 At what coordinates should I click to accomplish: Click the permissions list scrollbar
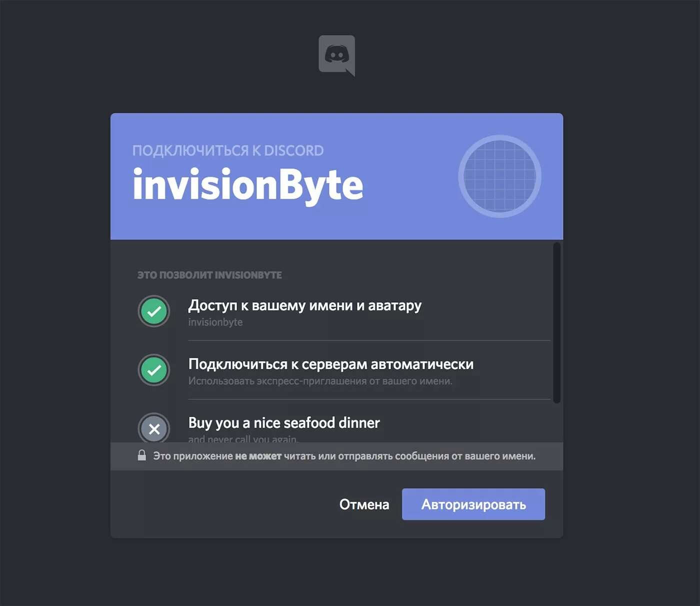tap(556, 323)
